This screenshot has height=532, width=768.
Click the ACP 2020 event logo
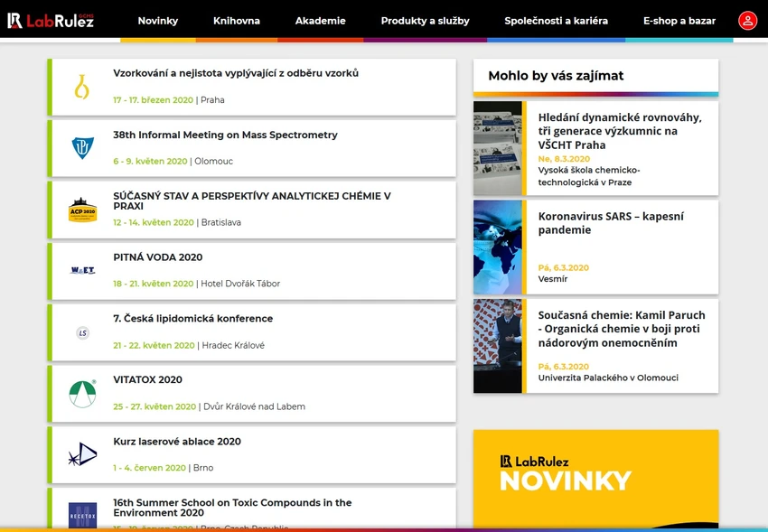pos(82,210)
